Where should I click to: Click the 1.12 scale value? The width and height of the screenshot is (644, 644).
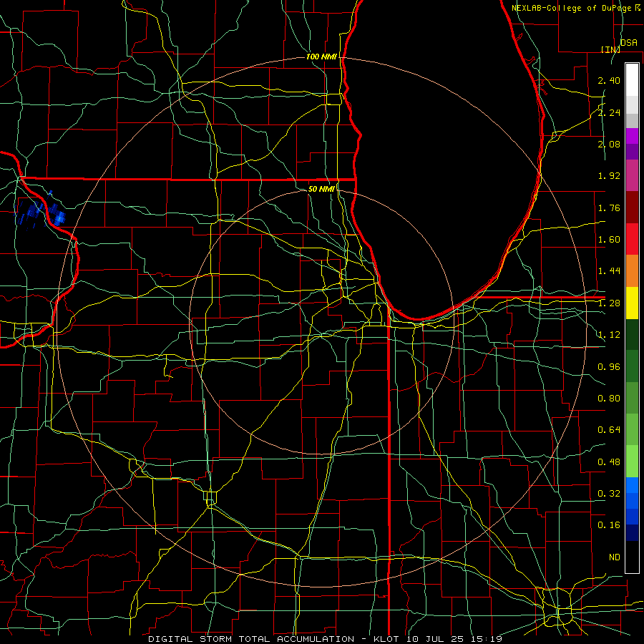coord(609,335)
